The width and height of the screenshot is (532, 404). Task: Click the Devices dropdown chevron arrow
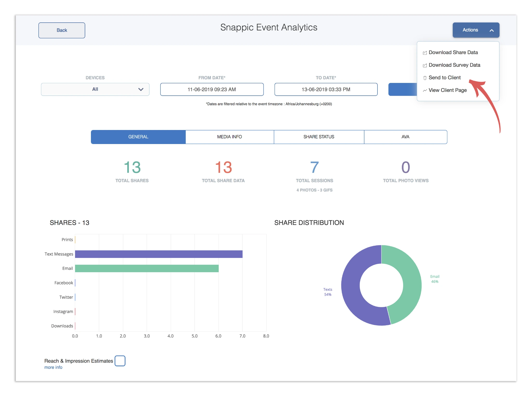tap(141, 89)
